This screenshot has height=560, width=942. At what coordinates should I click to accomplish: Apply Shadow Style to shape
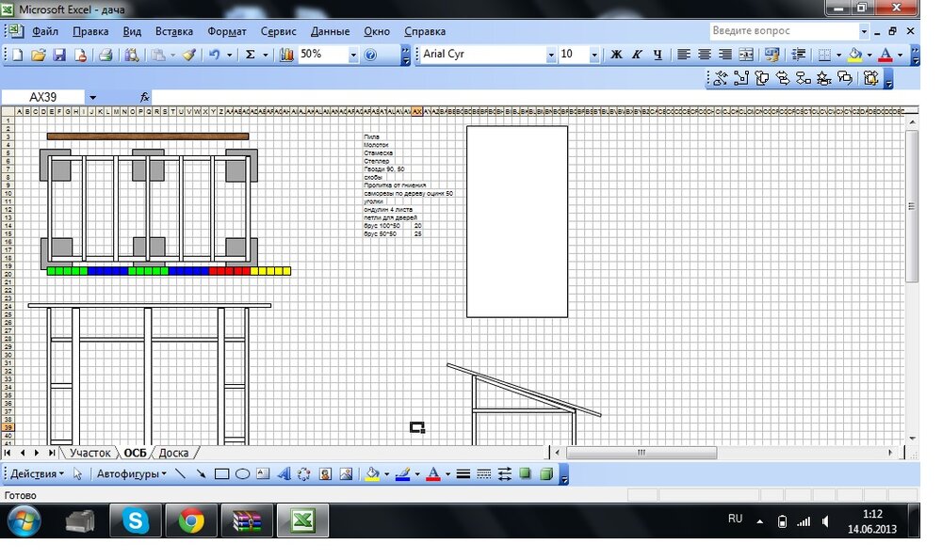[x=525, y=473]
